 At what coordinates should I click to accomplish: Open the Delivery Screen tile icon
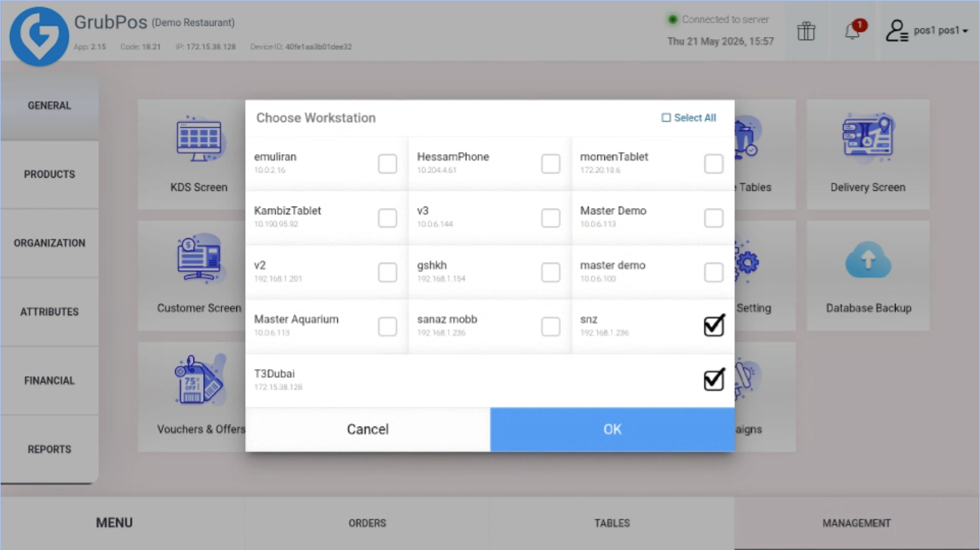[x=868, y=138]
